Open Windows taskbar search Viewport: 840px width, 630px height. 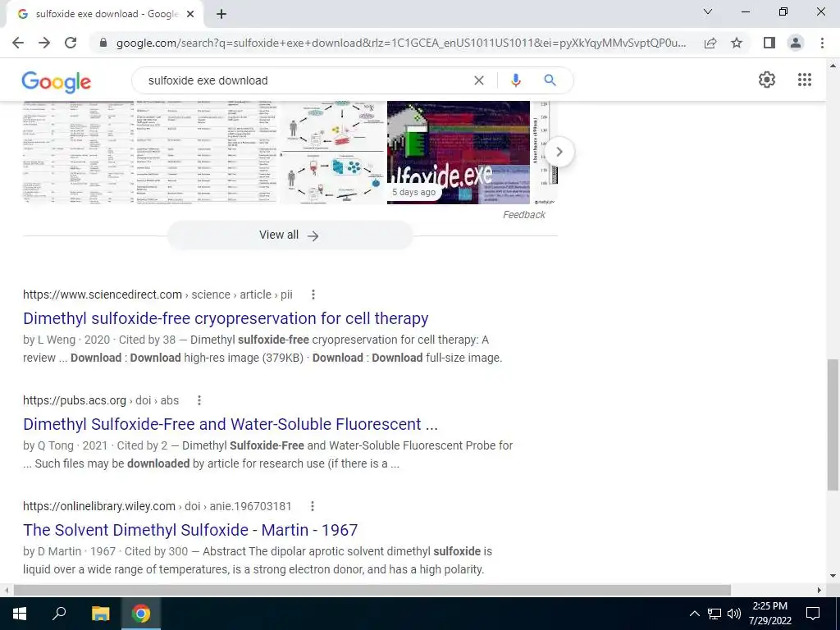59,614
